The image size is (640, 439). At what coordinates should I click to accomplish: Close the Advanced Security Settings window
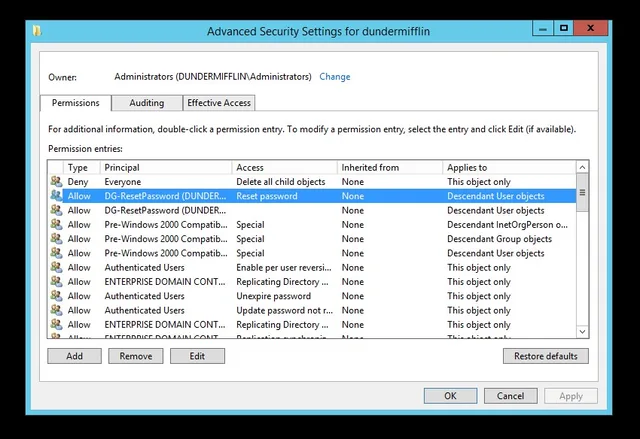[591, 29]
